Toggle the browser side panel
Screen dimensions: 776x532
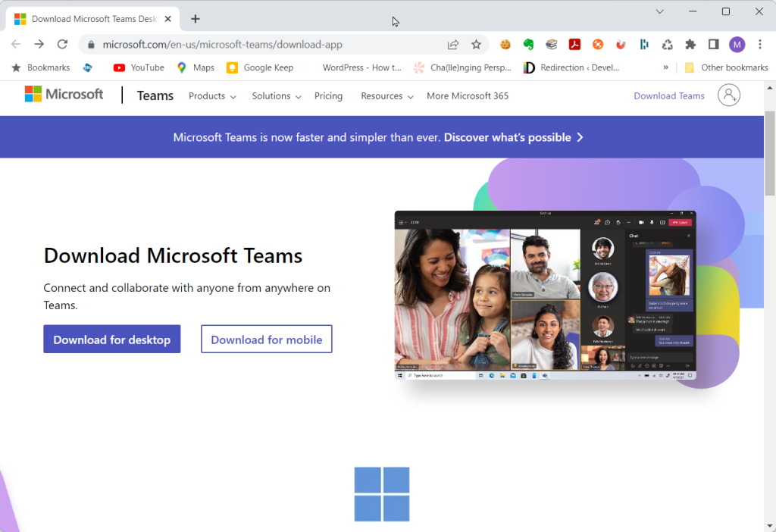[714, 45]
